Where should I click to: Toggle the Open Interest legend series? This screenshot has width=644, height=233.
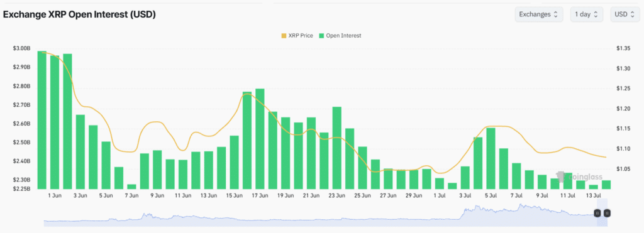[340, 36]
